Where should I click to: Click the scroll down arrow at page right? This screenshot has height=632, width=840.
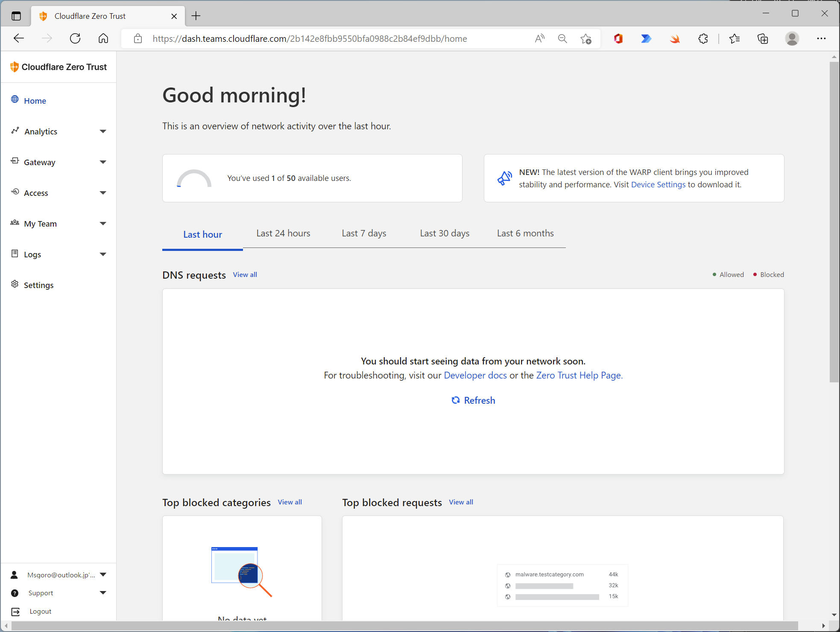(834, 615)
